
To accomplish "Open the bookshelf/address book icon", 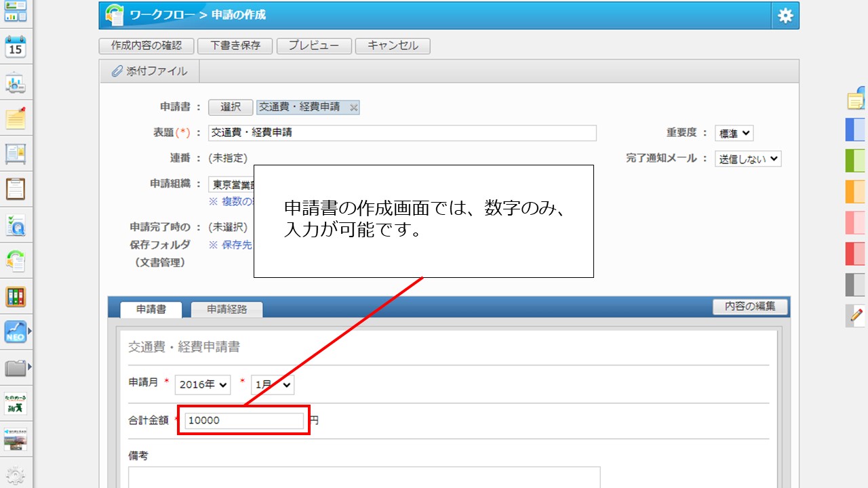I will tap(15, 297).
